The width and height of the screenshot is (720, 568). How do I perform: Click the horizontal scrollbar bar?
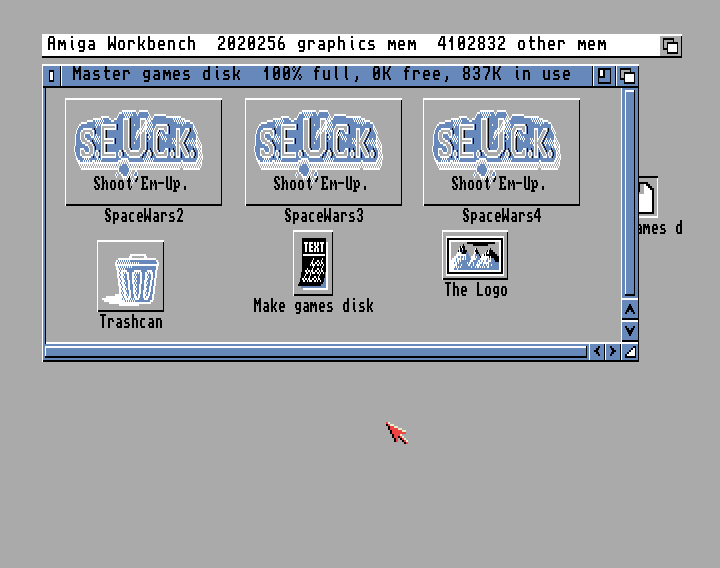point(316,352)
